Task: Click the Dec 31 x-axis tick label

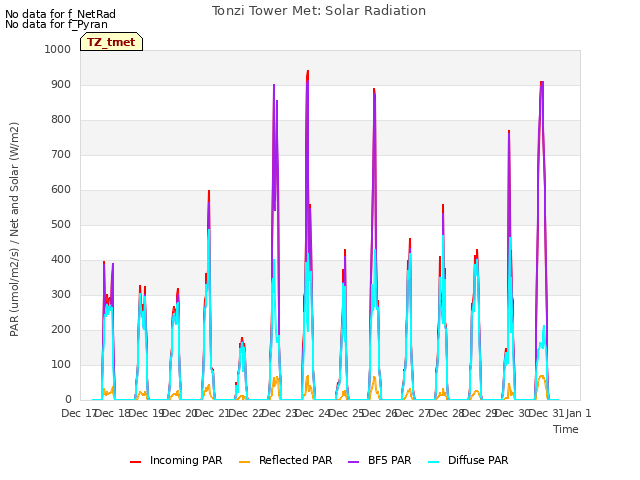Action: pos(547,413)
